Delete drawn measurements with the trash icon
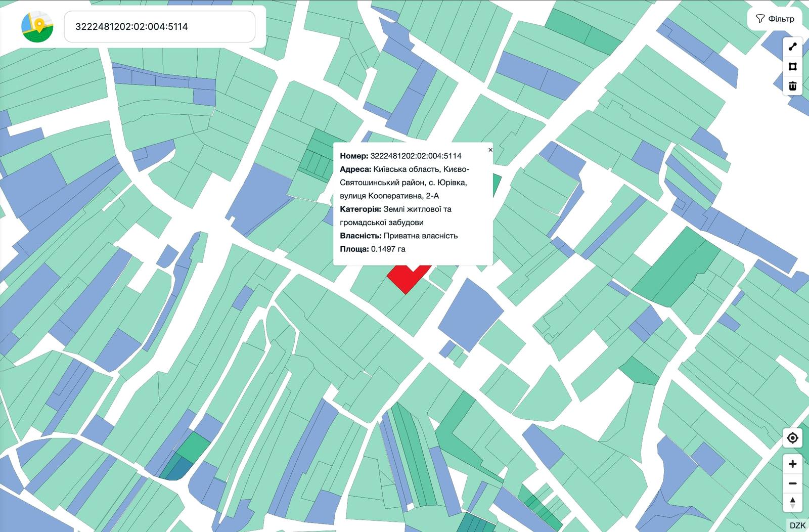Screen dimensions: 809x532 (x=792, y=86)
